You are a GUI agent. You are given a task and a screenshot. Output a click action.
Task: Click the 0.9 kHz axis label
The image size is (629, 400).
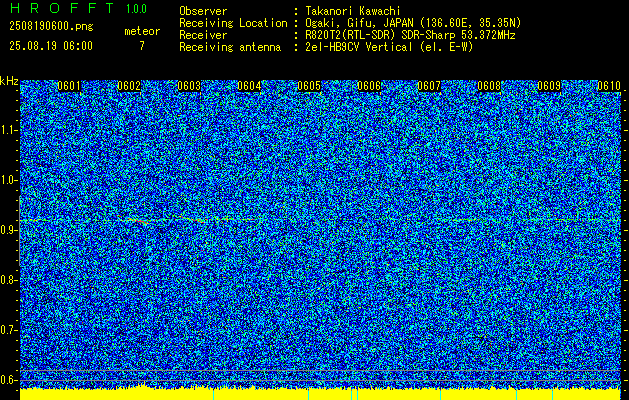8,230
